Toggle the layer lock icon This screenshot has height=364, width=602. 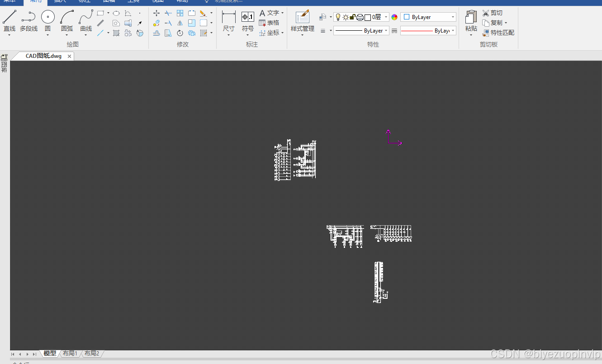pyautogui.click(x=352, y=17)
